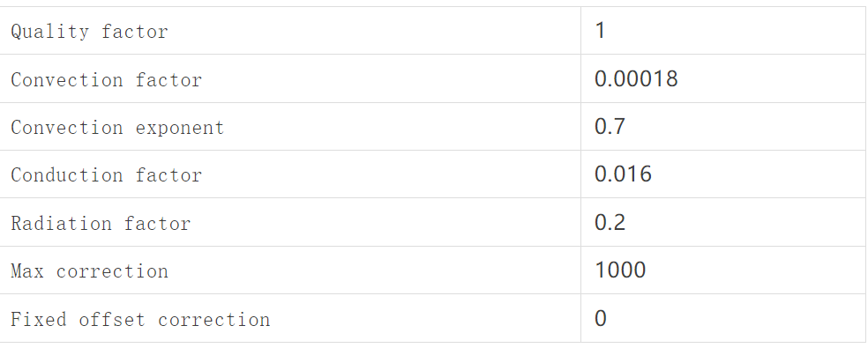The height and width of the screenshot is (348, 868).
Task: Click the Convection exponent value 0.7
Action: tap(610, 126)
